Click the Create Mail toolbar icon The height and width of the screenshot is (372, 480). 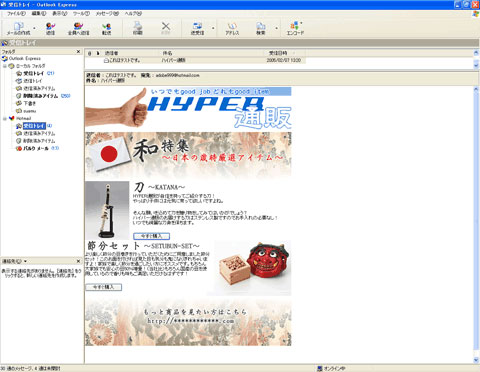[x=18, y=28]
